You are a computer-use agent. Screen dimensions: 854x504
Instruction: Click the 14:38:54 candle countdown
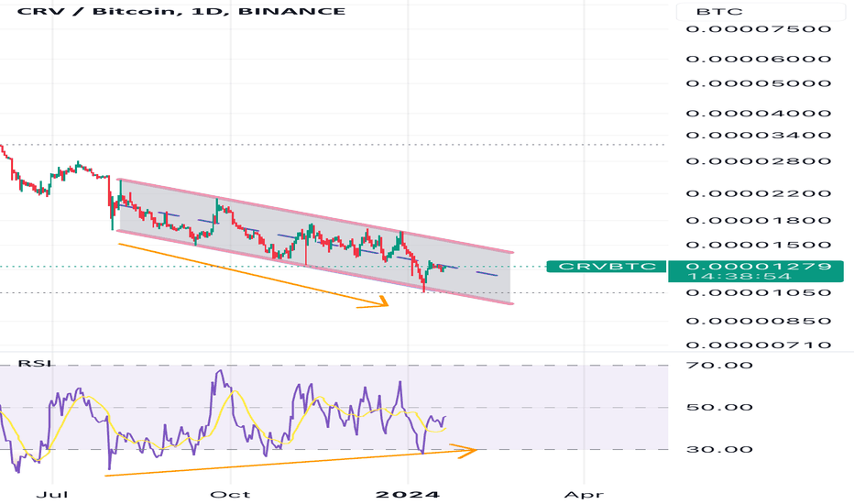click(738, 277)
